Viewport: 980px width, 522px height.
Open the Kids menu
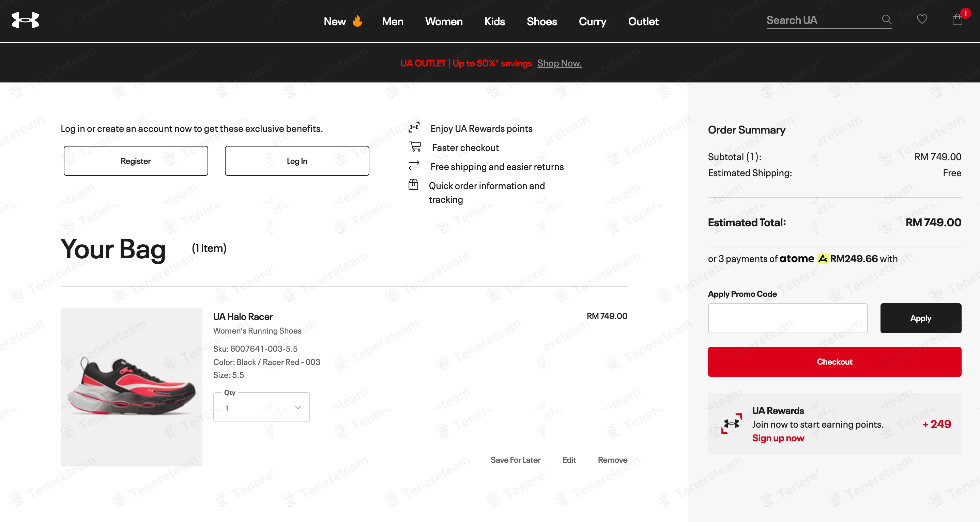pyautogui.click(x=494, y=21)
